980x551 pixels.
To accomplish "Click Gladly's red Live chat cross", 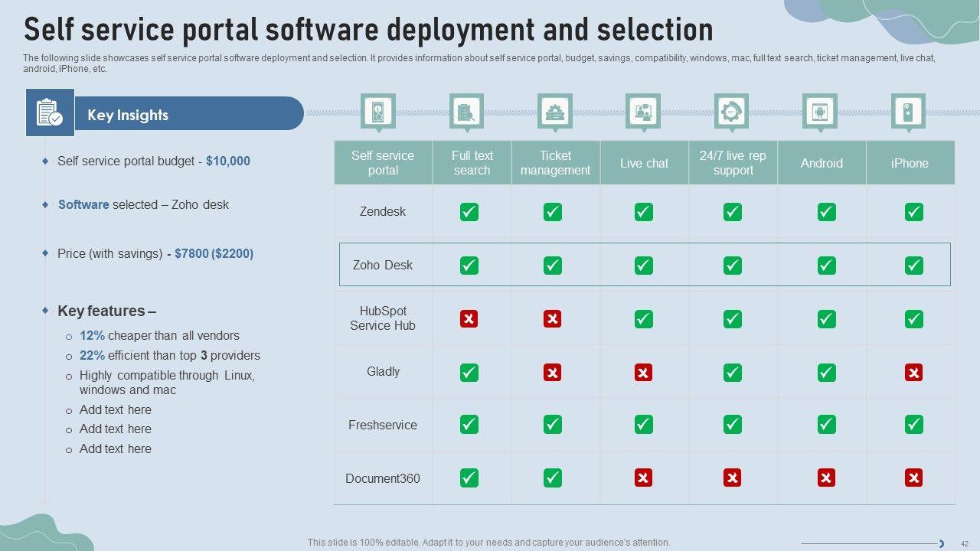I will point(643,373).
